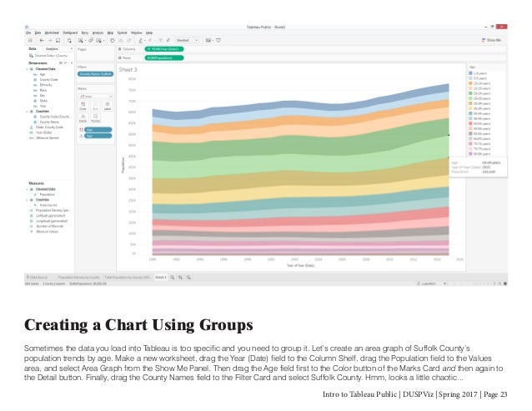The width and height of the screenshot is (532, 411).
Task: Click the Show mark labels T icon
Action: [x=160, y=40]
